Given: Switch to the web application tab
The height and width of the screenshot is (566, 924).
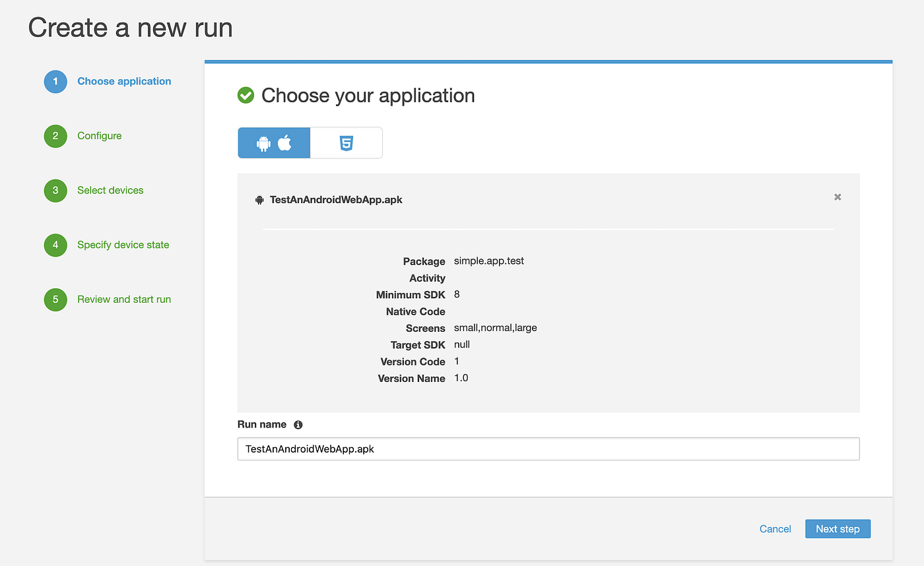Looking at the screenshot, I should [x=346, y=142].
